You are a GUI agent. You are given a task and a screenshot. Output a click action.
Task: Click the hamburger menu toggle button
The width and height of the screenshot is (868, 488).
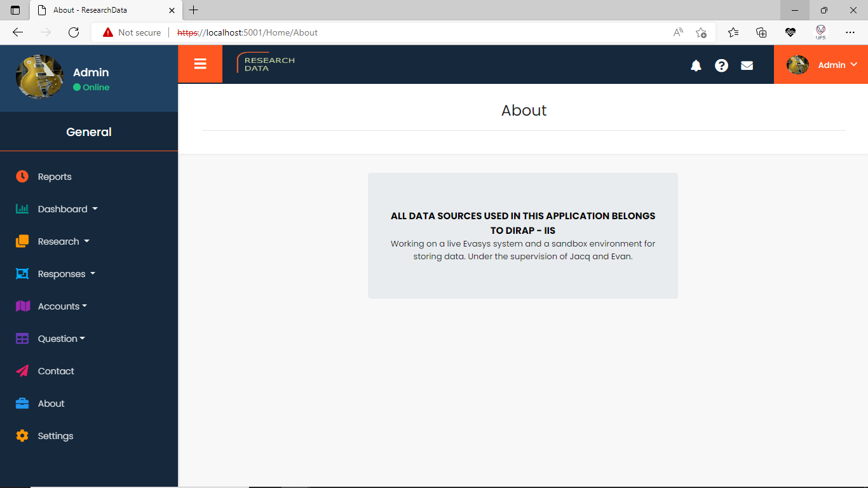point(200,64)
